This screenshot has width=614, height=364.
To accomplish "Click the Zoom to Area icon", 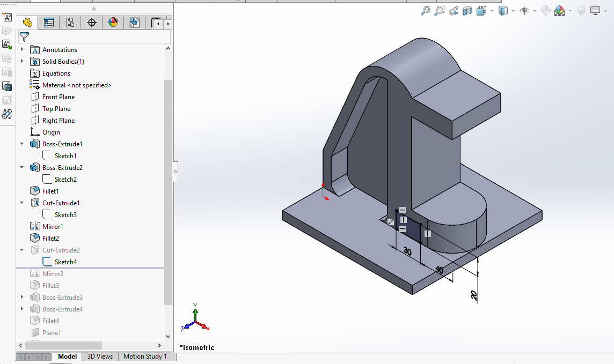I will coord(440,11).
